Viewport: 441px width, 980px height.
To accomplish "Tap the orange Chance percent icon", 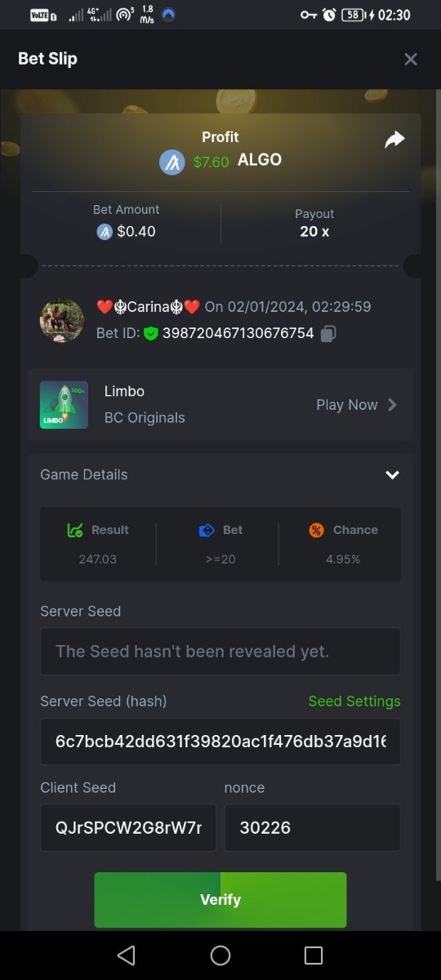I will pos(316,530).
